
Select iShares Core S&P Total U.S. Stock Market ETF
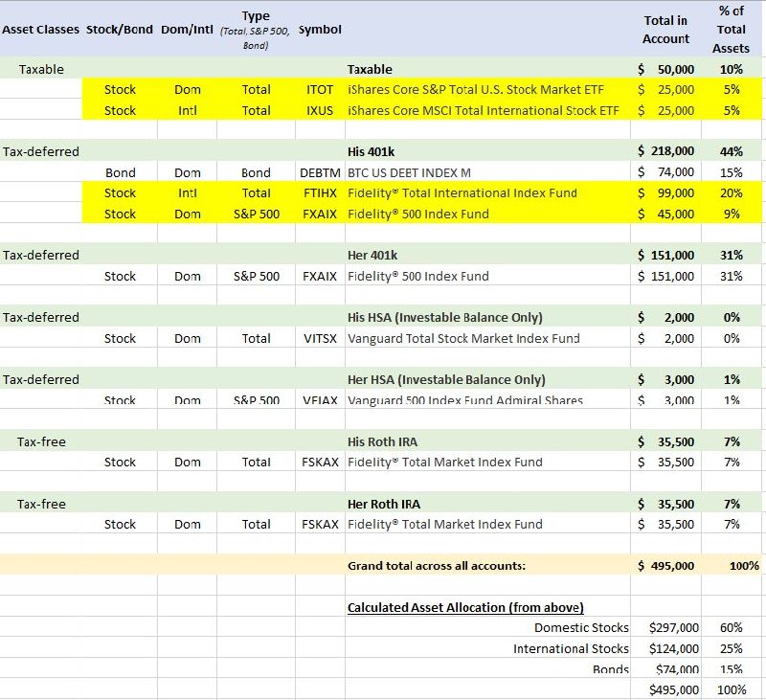pyautogui.click(x=476, y=89)
